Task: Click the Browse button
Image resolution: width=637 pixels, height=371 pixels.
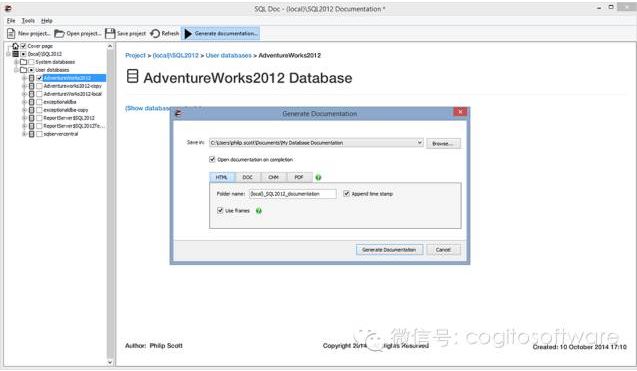Action: [443, 143]
